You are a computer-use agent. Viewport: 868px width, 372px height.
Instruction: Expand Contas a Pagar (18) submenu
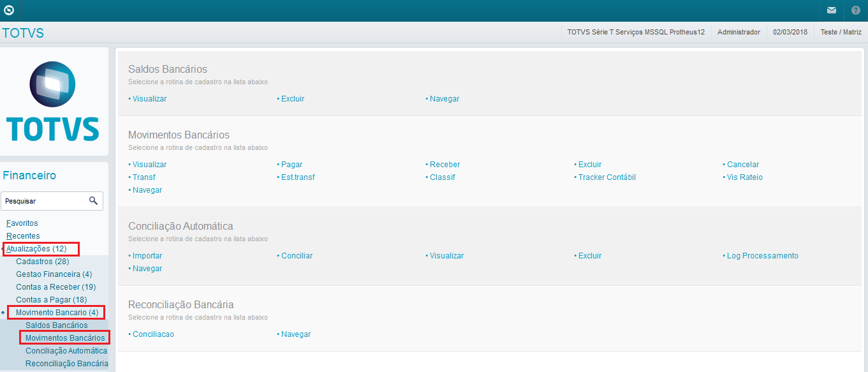(x=52, y=300)
